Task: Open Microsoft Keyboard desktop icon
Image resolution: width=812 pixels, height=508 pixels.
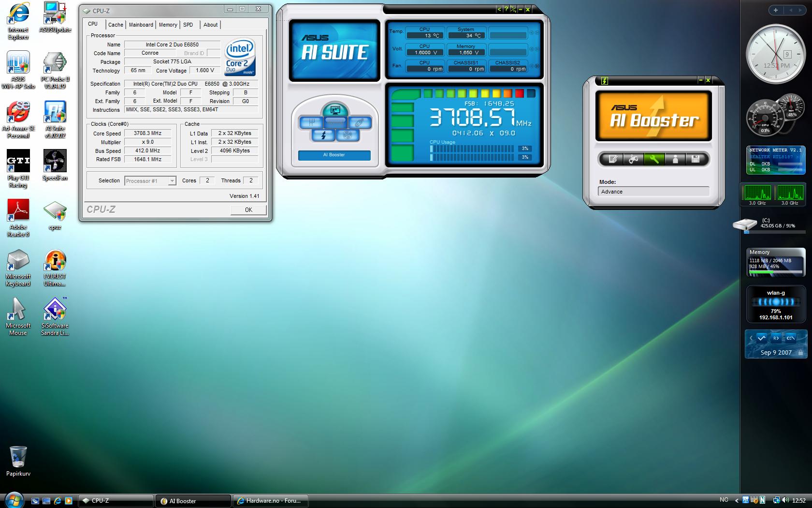Action: [x=18, y=268]
